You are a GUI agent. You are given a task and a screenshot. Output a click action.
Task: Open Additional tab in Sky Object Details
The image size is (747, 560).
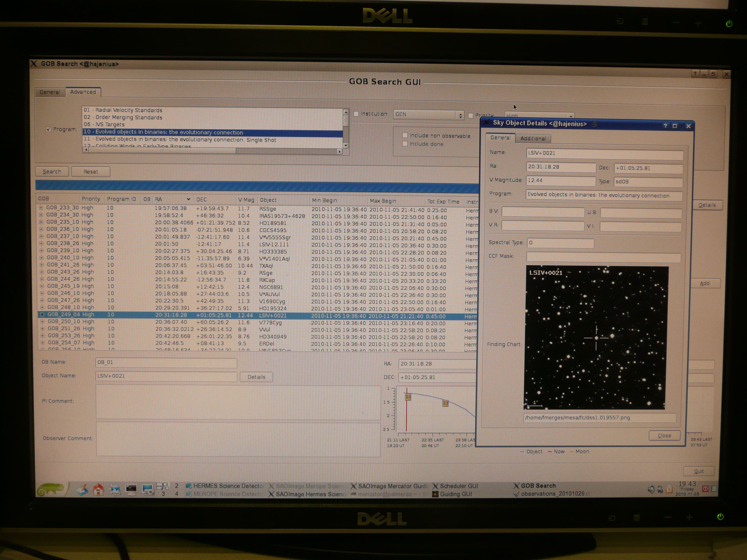coord(533,138)
